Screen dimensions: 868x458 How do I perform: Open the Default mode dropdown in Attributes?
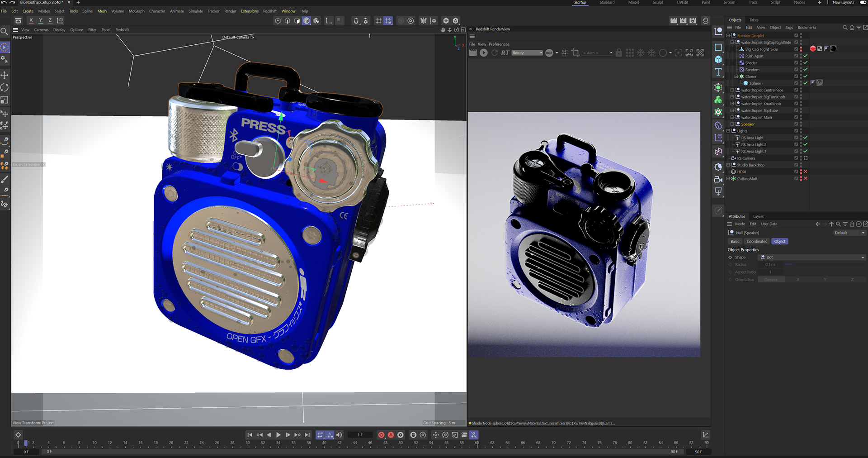(x=849, y=233)
